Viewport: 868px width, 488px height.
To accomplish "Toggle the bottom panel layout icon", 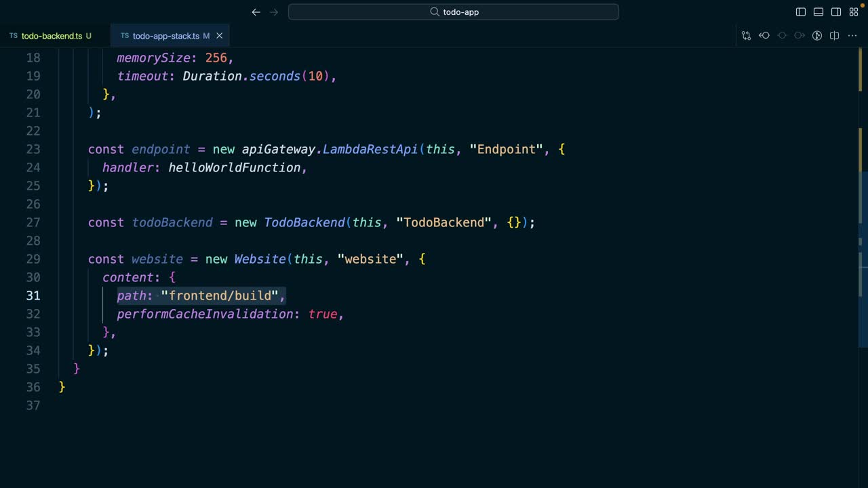I will pos(818,12).
